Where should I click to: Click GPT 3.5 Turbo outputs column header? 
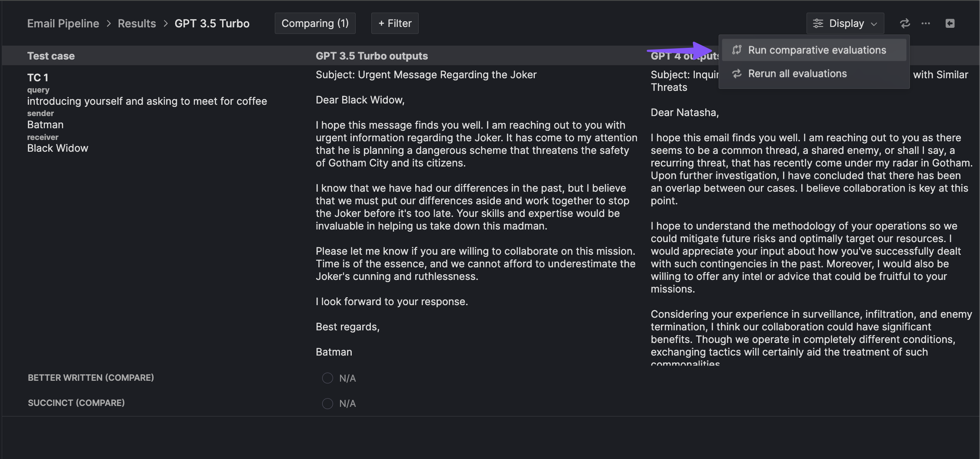pyautogui.click(x=371, y=56)
